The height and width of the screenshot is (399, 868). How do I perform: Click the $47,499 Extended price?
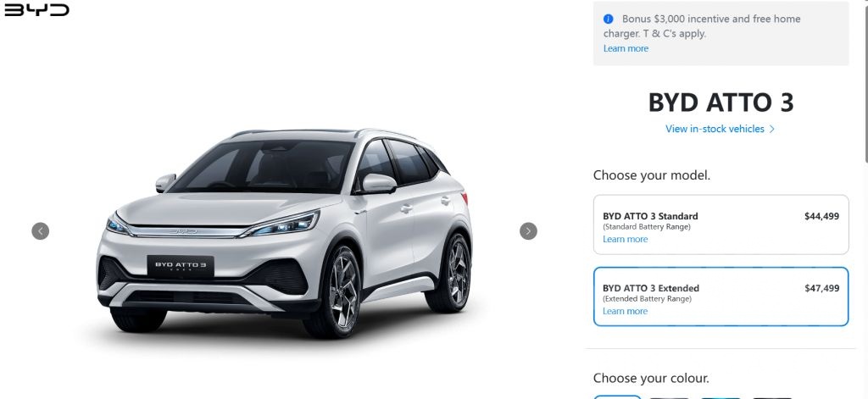(x=821, y=288)
